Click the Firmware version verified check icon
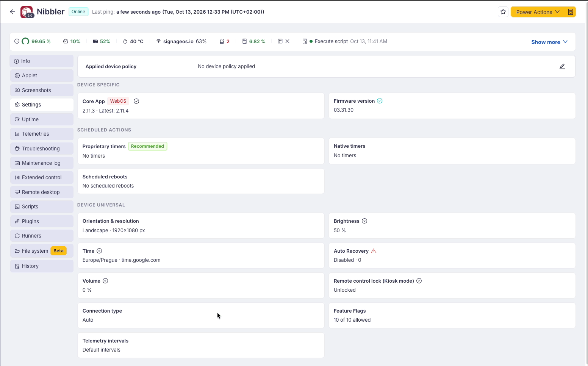 pos(380,101)
